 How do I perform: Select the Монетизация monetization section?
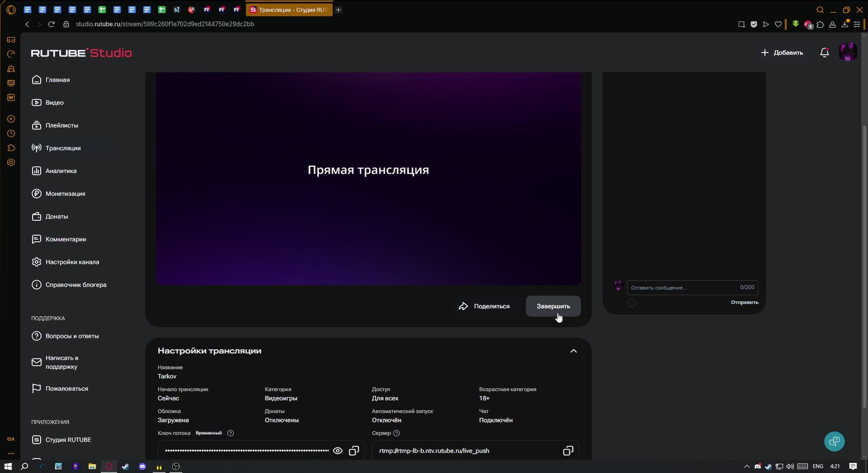tap(66, 193)
